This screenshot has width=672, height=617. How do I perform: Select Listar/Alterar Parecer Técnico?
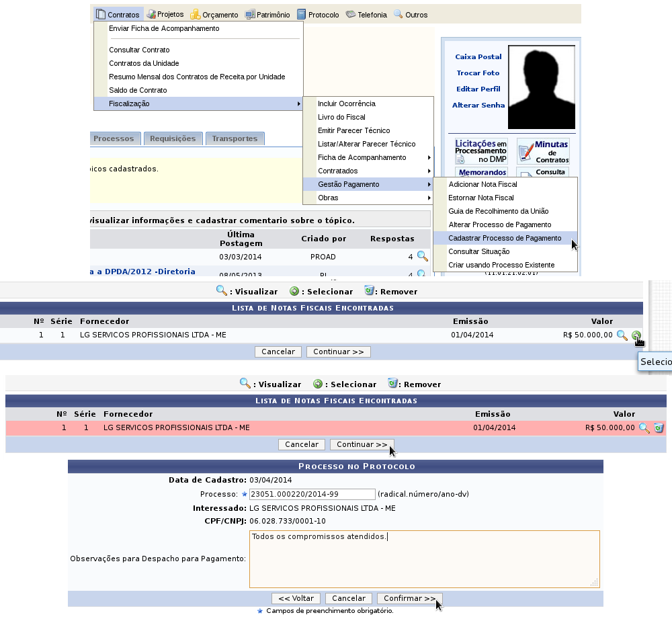pos(368,144)
